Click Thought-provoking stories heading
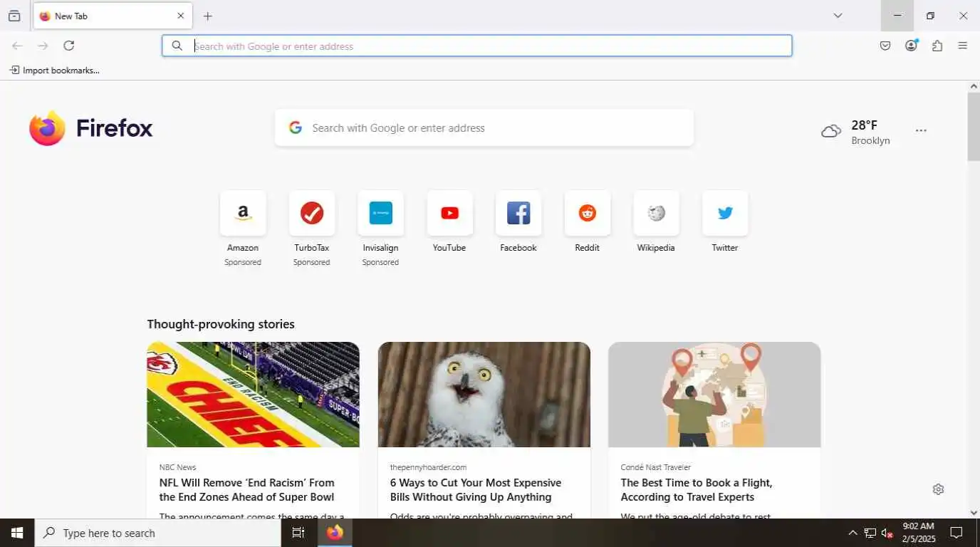This screenshot has height=547, width=980. pyautogui.click(x=221, y=324)
